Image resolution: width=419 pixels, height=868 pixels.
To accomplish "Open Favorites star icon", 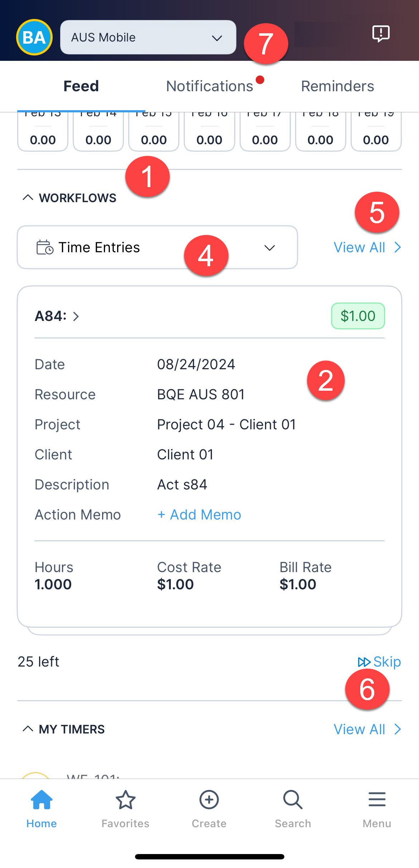I will [125, 800].
